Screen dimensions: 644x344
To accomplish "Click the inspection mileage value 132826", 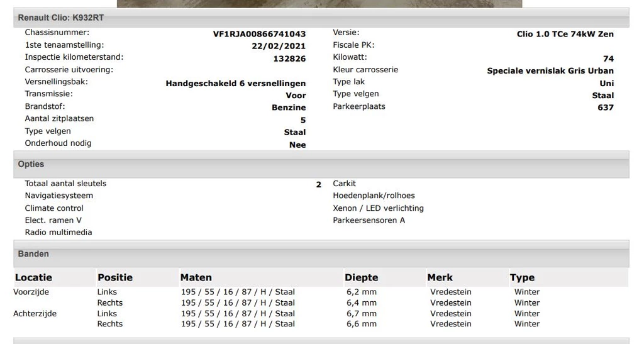I will pyautogui.click(x=289, y=58).
